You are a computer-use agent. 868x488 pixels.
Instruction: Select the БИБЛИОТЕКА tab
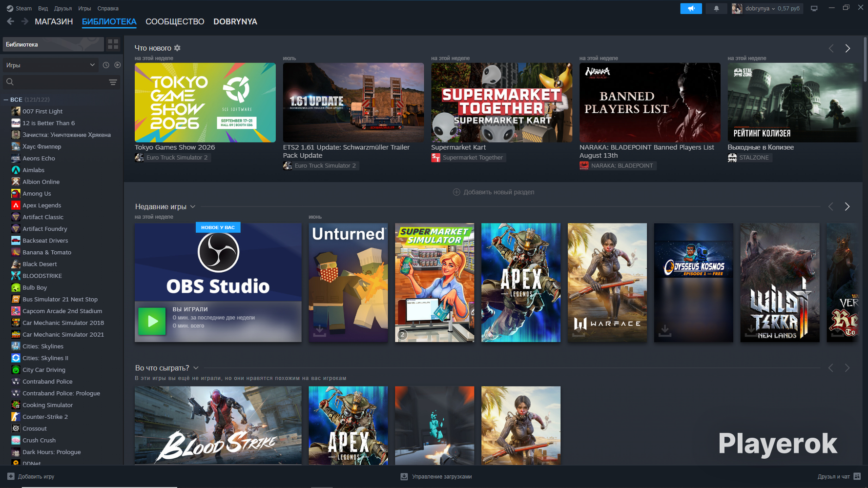[x=109, y=21]
